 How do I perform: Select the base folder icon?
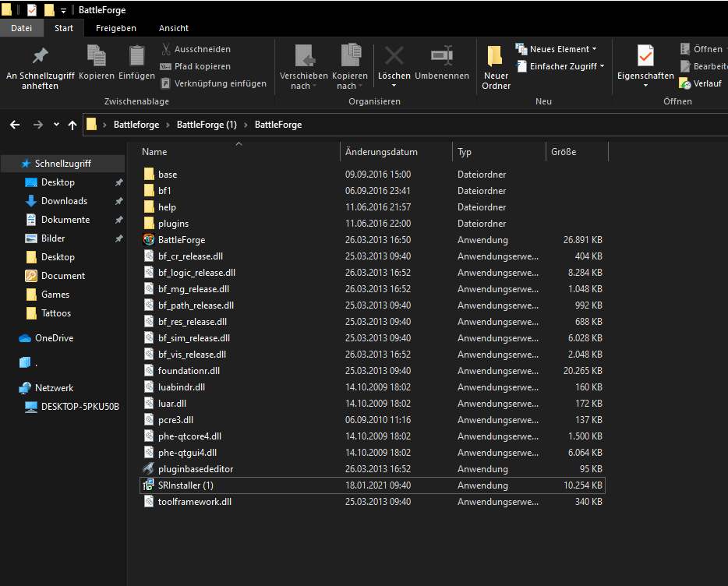[x=149, y=174]
